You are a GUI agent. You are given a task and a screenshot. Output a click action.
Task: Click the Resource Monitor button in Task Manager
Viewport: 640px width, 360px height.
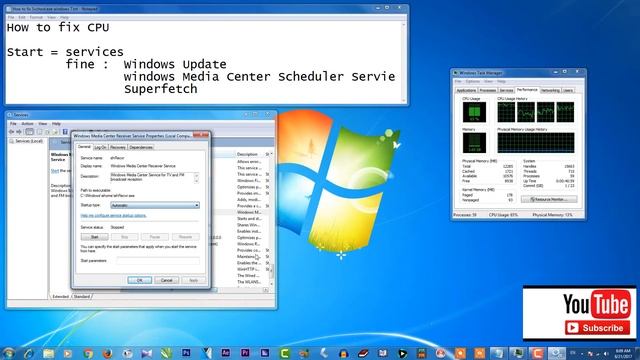pos(549,199)
